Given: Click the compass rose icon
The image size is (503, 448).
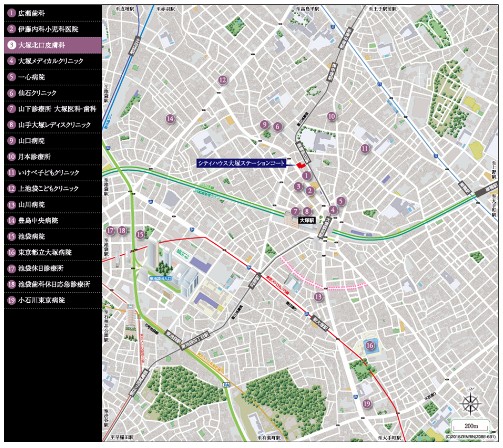Looking at the screenshot, I should tap(470, 403).
